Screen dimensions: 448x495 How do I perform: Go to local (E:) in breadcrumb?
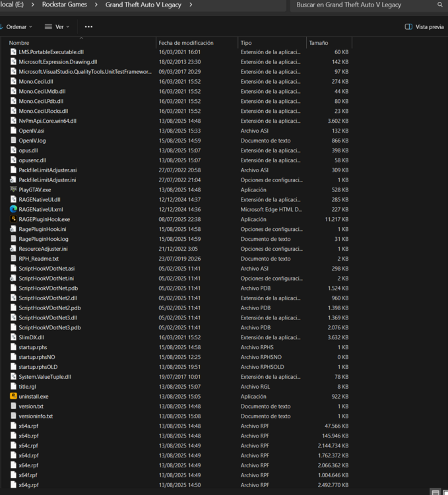[12, 5]
